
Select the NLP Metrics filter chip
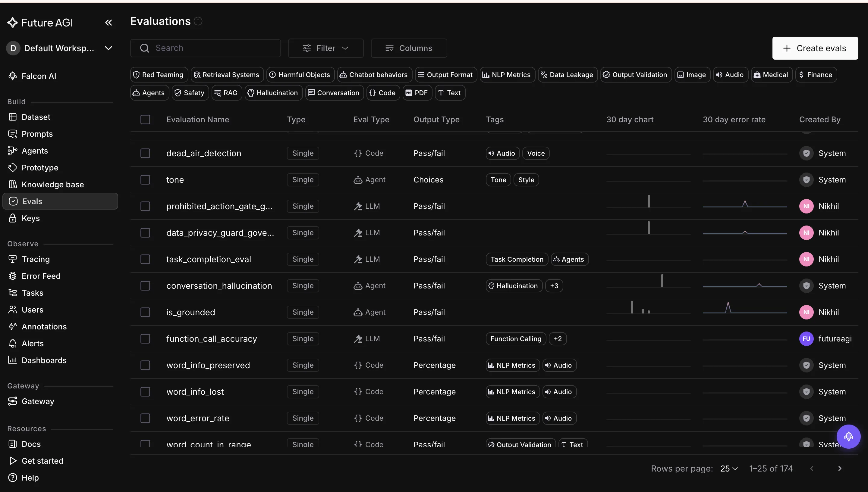(507, 75)
